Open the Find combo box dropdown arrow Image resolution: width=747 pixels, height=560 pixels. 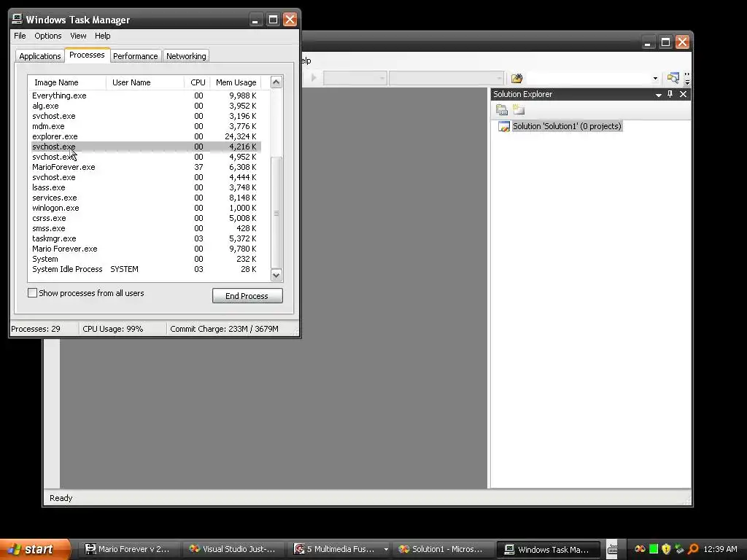tap(655, 78)
